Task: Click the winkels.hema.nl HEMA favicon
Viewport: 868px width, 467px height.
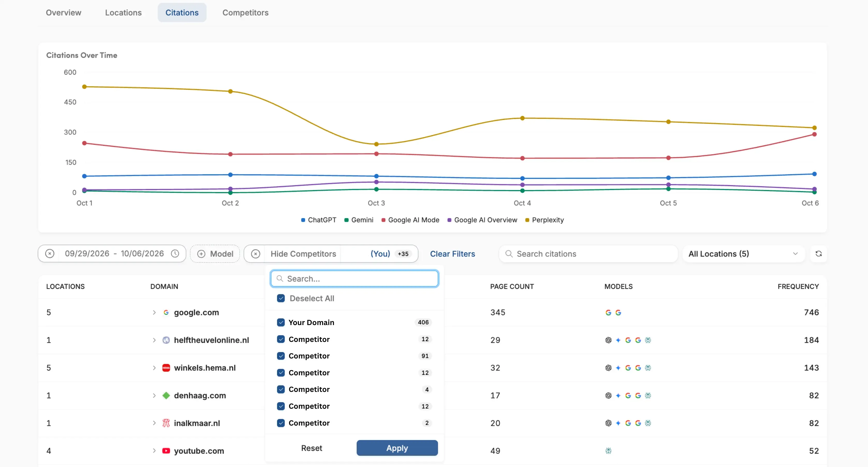Action: (x=166, y=368)
